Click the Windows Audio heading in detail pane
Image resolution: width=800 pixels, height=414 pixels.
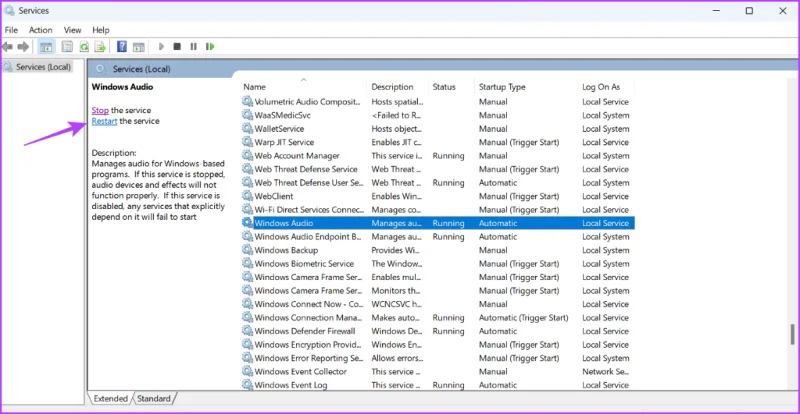(122, 87)
